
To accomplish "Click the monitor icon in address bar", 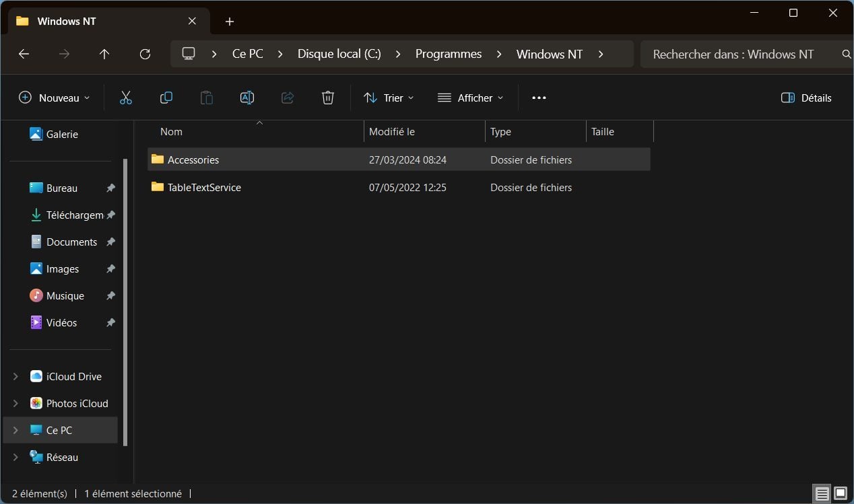I will (189, 54).
